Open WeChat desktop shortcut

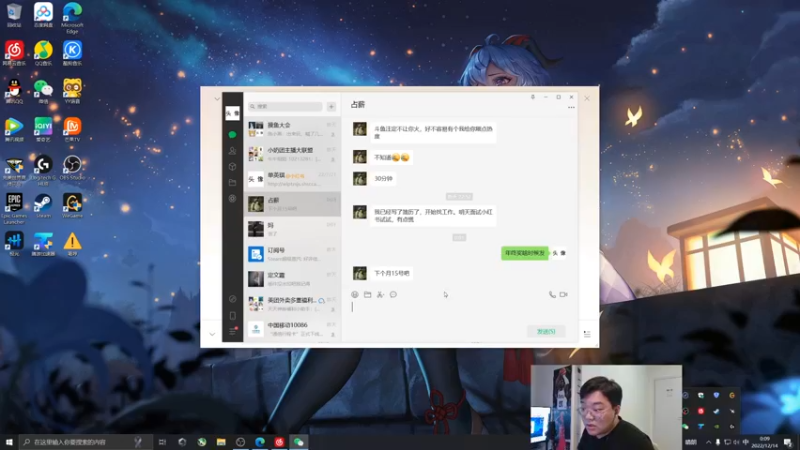click(43, 91)
